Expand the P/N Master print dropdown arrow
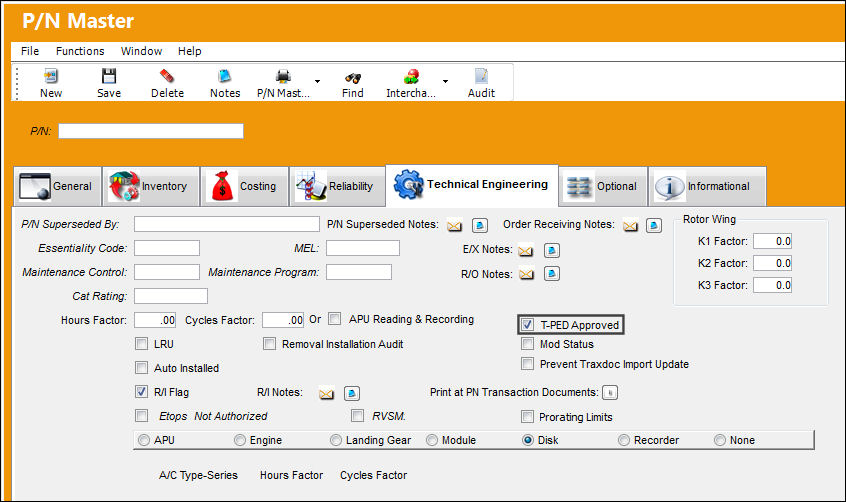Viewport: 846px width, 502px height. (317, 82)
